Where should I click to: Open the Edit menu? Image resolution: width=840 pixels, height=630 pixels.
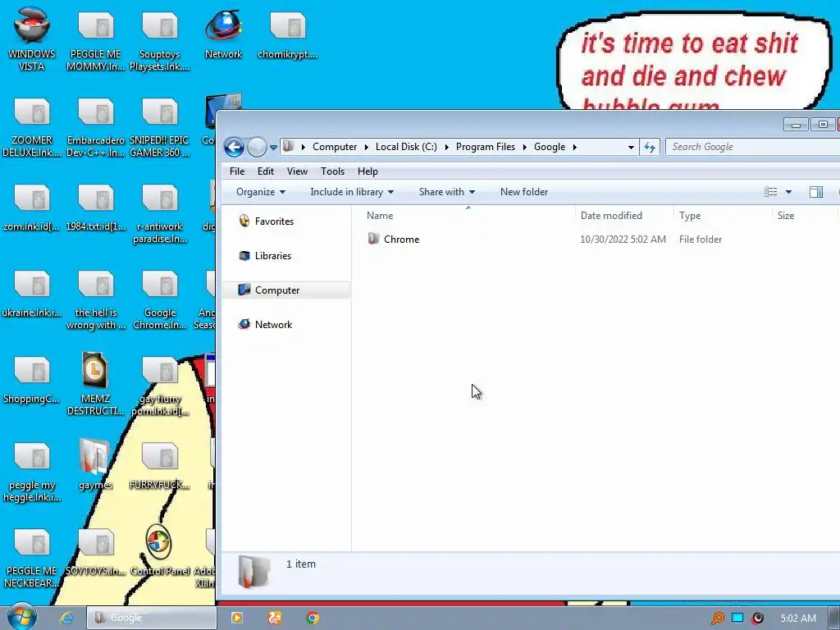[265, 171]
